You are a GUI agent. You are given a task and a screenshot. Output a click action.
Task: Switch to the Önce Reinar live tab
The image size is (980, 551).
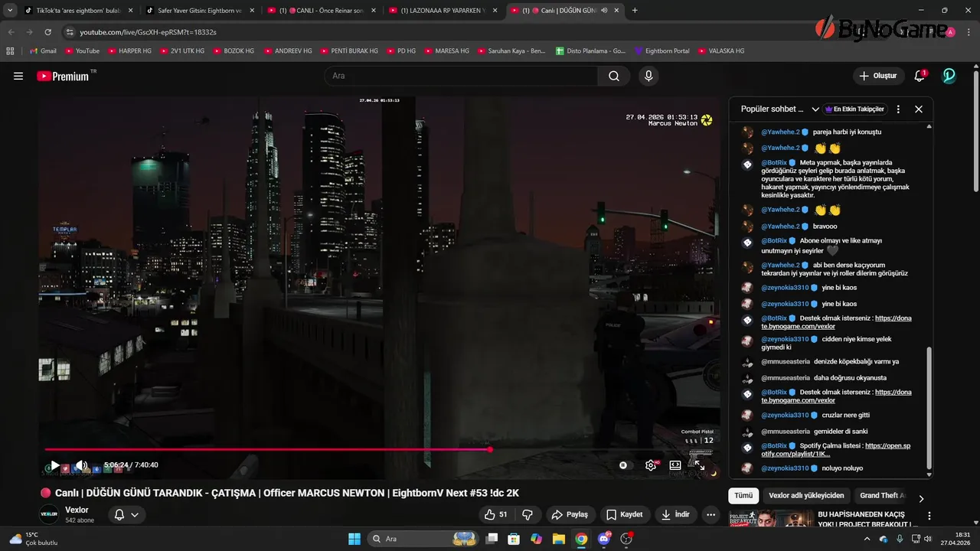coord(321,11)
